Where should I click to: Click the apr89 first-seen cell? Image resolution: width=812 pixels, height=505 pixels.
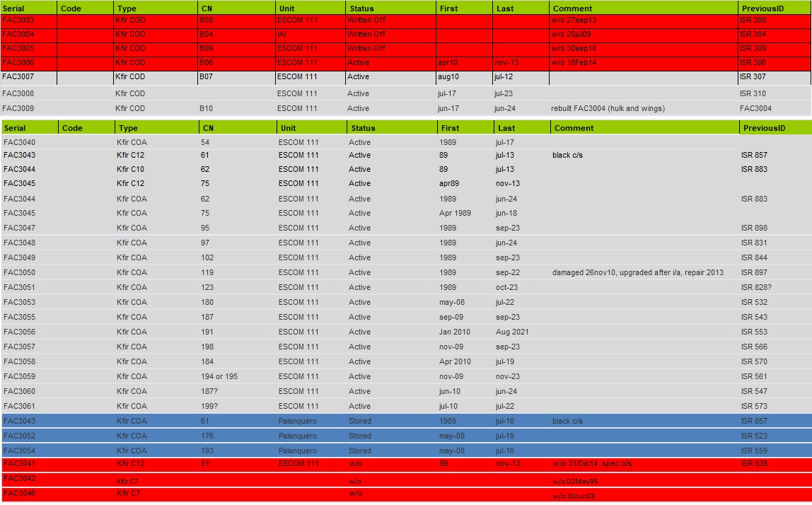click(449, 183)
